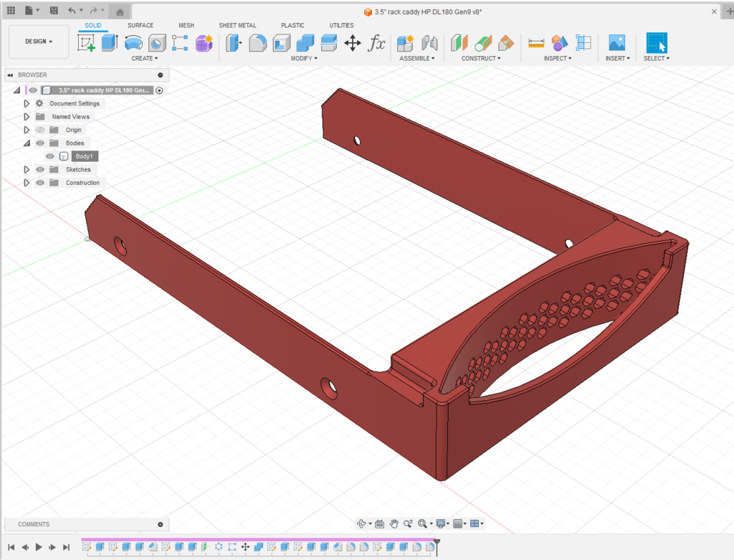Select the Measure tool in Inspect

(535, 43)
